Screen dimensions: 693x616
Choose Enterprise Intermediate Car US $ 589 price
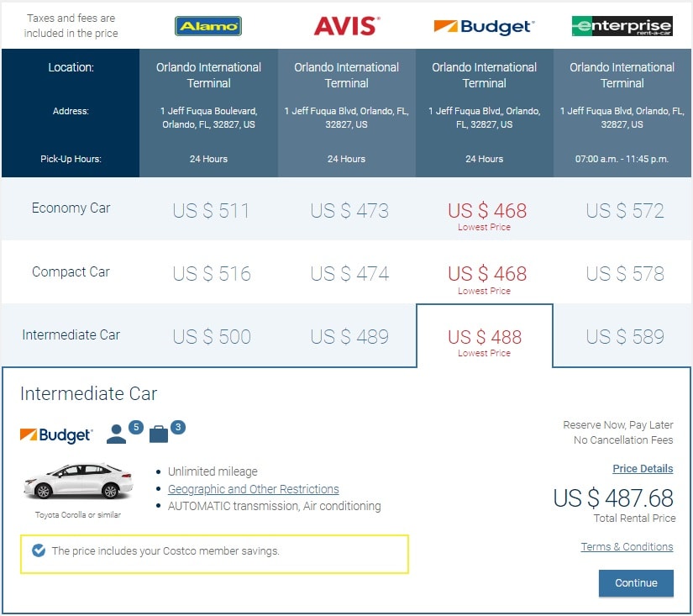click(x=625, y=337)
